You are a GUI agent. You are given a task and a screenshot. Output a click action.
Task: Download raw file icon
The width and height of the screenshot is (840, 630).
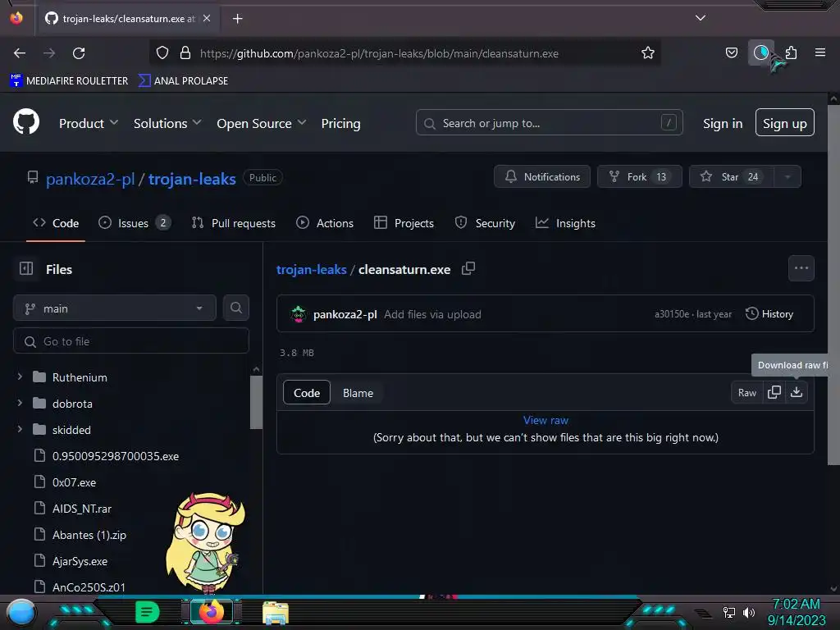click(x=797, y=392)
